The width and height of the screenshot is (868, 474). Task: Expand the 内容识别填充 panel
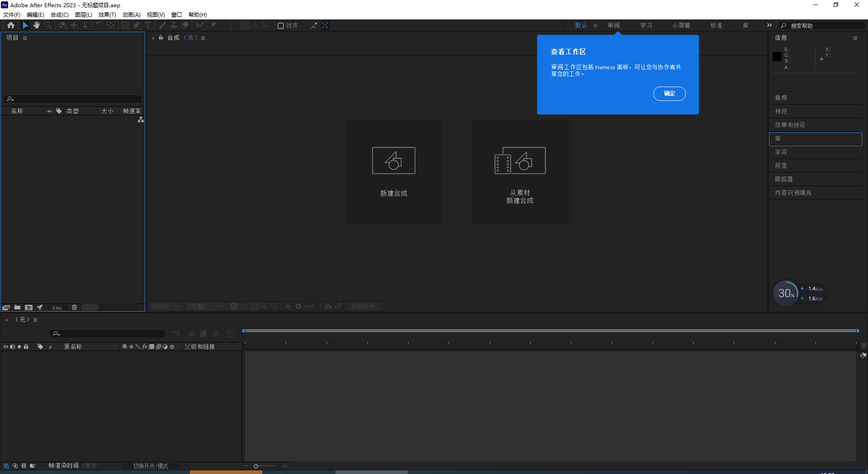(x=816, y=193)
